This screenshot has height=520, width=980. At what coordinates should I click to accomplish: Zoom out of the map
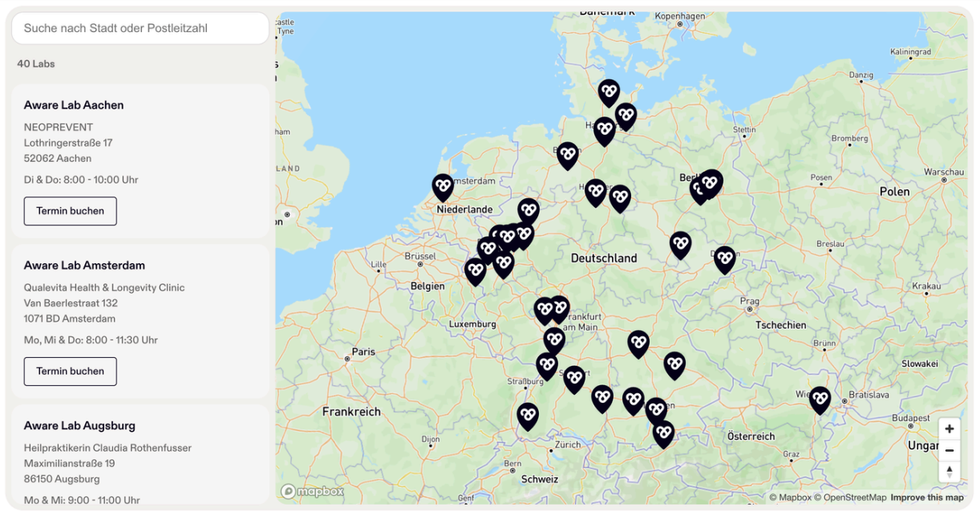click(x=950, y=450)
